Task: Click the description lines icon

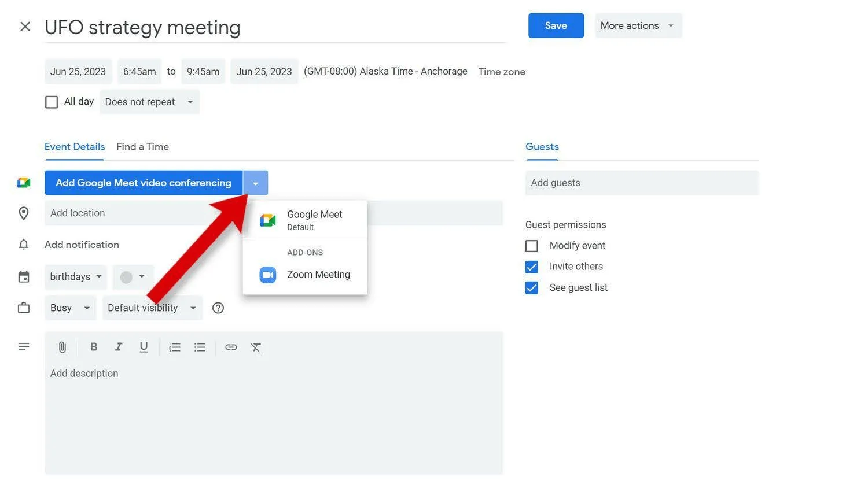Action: (24, 347)
